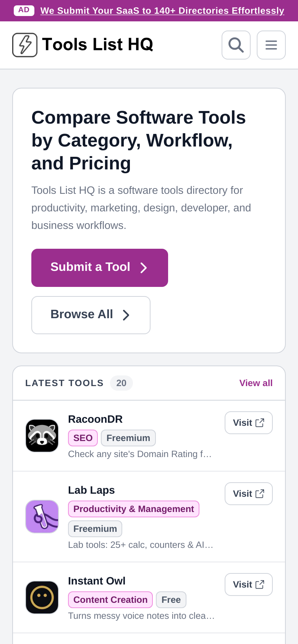Click the Compare Software Tools main heading
This screenshot has width=298, height=644.
[x=138, y=140]
